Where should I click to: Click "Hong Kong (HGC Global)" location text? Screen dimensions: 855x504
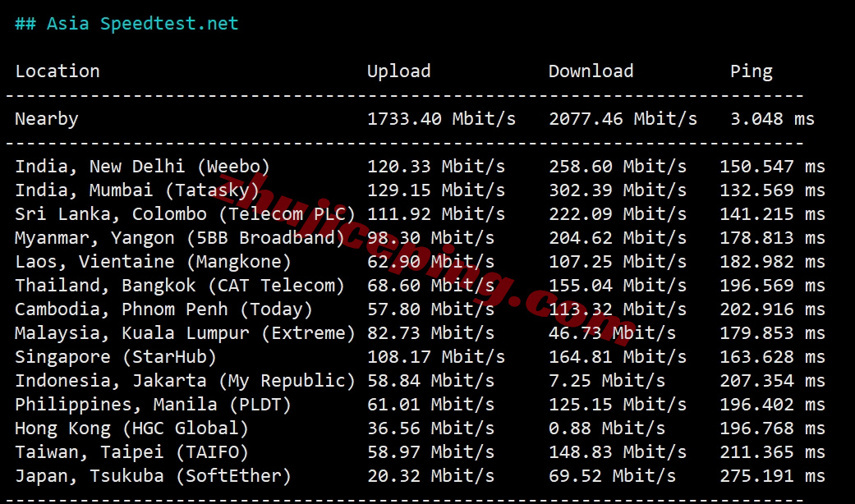(132, 428)
